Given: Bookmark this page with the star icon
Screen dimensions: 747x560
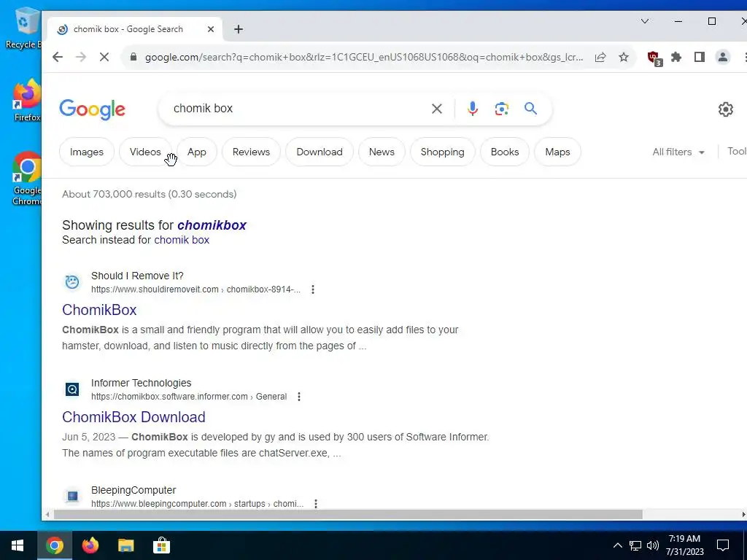Looking at the screenshot, I should [624, 57].
